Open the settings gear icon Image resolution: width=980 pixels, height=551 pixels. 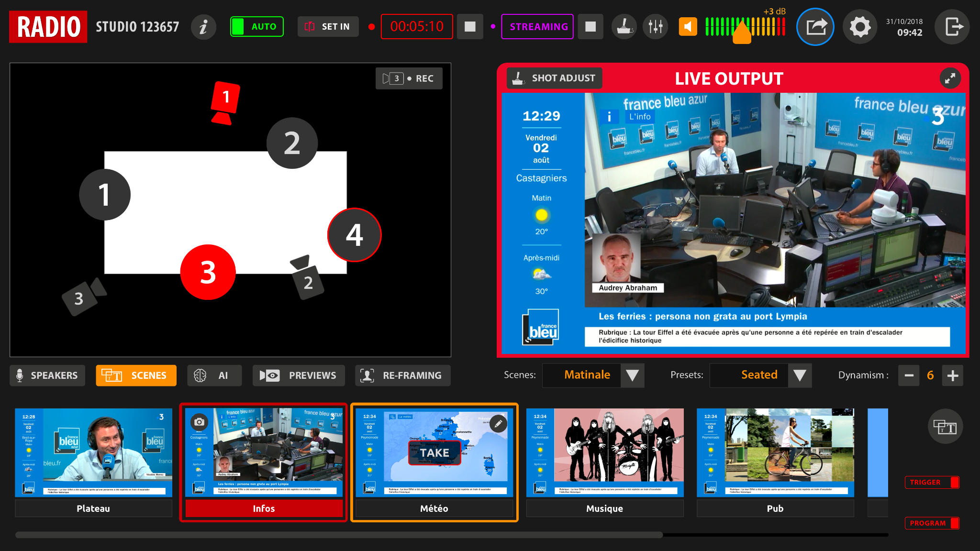click(x=860, y=27)
